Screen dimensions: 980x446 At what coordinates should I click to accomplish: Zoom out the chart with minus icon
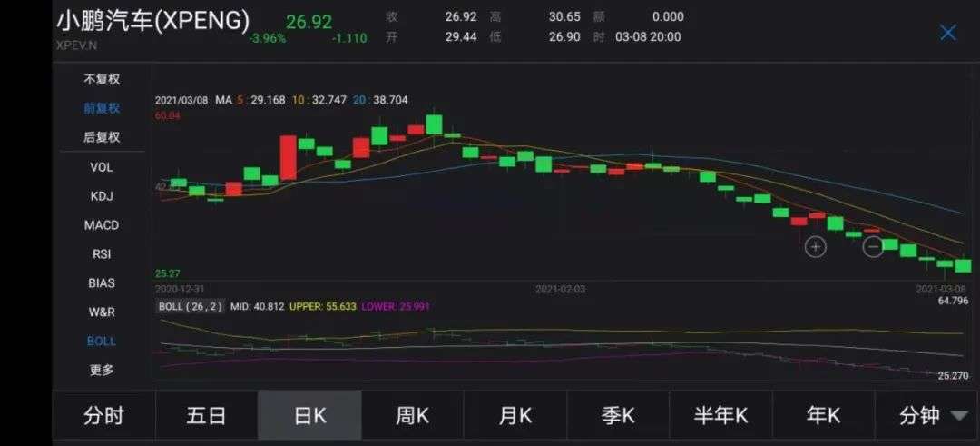(x=873, y=246)
